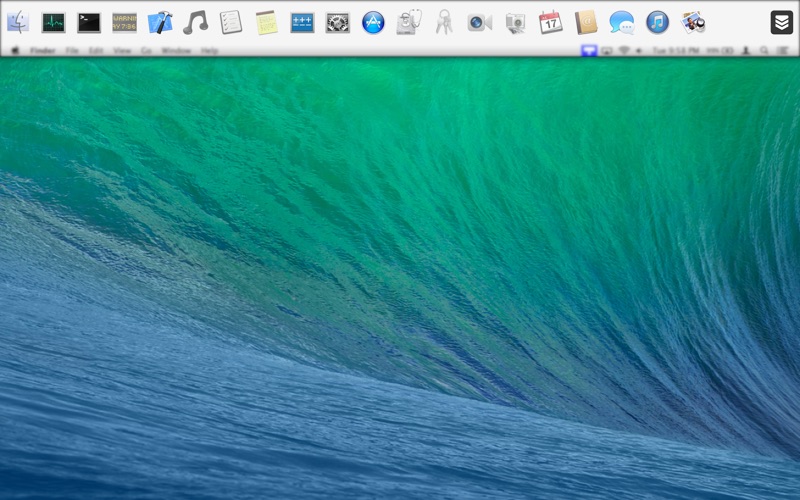Open the Wi-Fi status menu
The image size is (800, 500).
623,51
